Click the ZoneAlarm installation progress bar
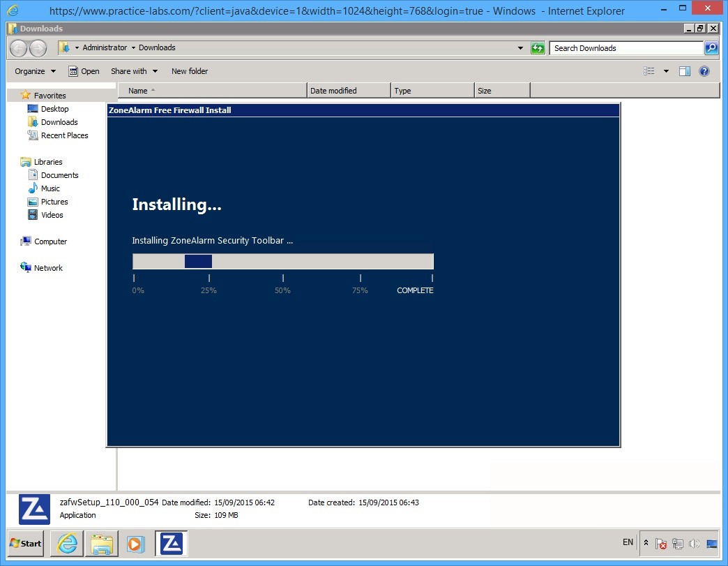728x566 pixels. [282, 260]
